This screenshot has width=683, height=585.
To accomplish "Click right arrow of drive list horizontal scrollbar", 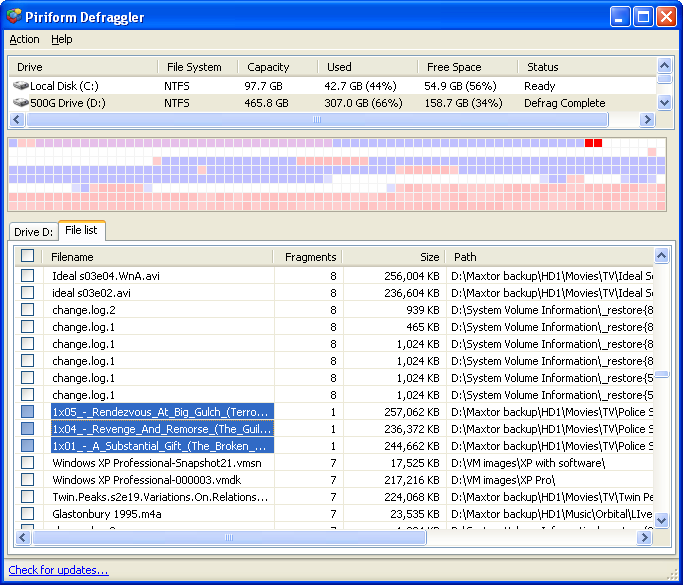I will point(647,120).
